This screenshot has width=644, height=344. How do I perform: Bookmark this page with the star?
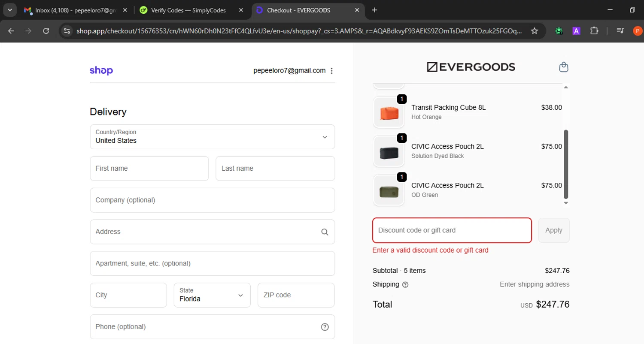pos(535,31)
